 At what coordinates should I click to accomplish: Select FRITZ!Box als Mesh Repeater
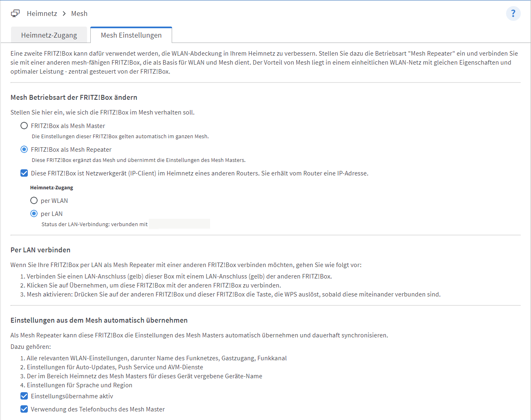coord(24,149)
